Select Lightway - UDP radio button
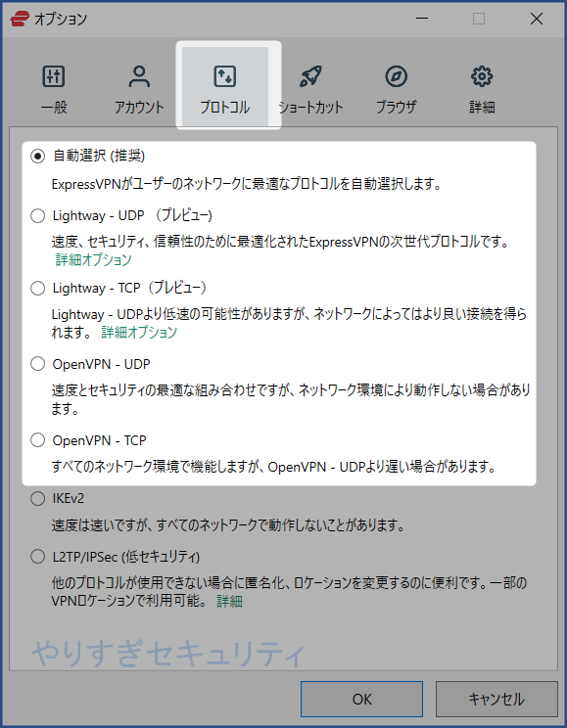 pos(37,216)
